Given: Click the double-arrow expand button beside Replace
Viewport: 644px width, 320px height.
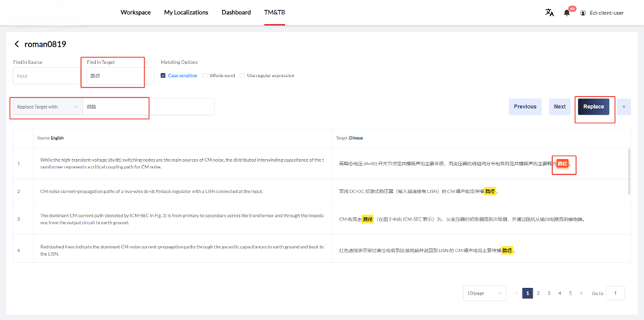Looking at the screenshot, I should pyautogui.click(x=623, y=106).
